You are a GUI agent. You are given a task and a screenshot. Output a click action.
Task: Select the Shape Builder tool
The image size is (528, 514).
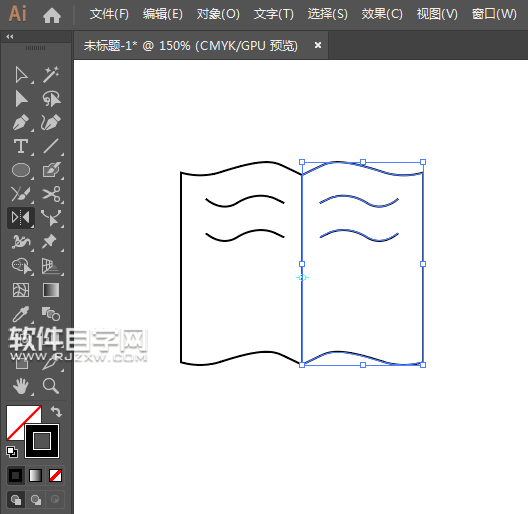(x=22, y=266)
